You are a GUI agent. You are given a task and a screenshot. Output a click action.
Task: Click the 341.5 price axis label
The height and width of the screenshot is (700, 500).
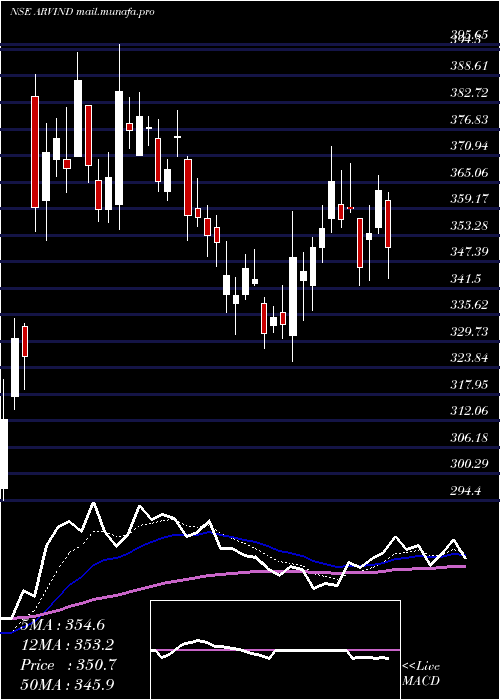pyautogui.click(x=466, y=279)
